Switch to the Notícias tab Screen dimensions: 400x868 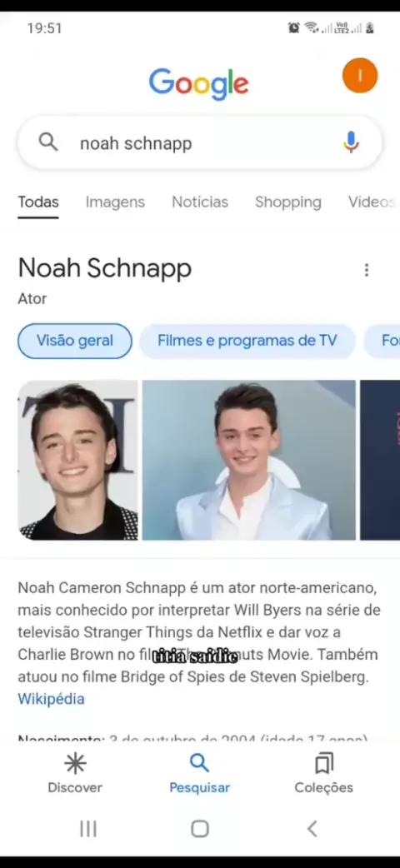200,202
